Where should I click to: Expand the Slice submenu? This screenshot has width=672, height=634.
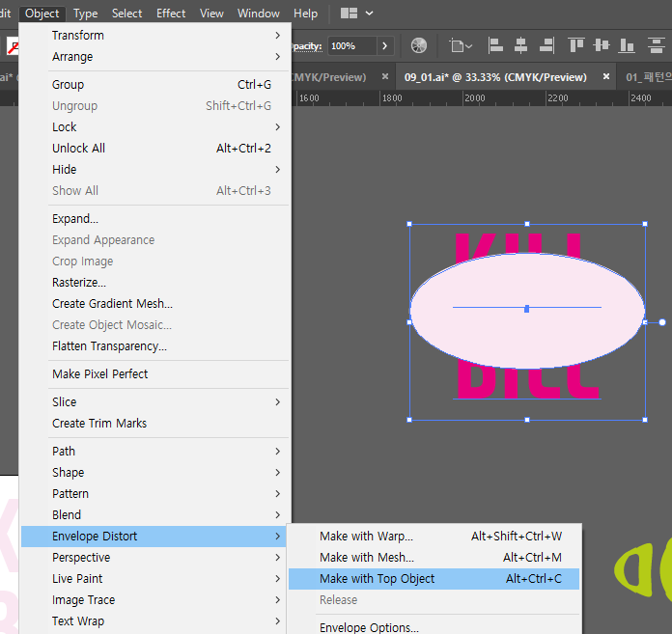pyautogui.click(x=154, y=401)
